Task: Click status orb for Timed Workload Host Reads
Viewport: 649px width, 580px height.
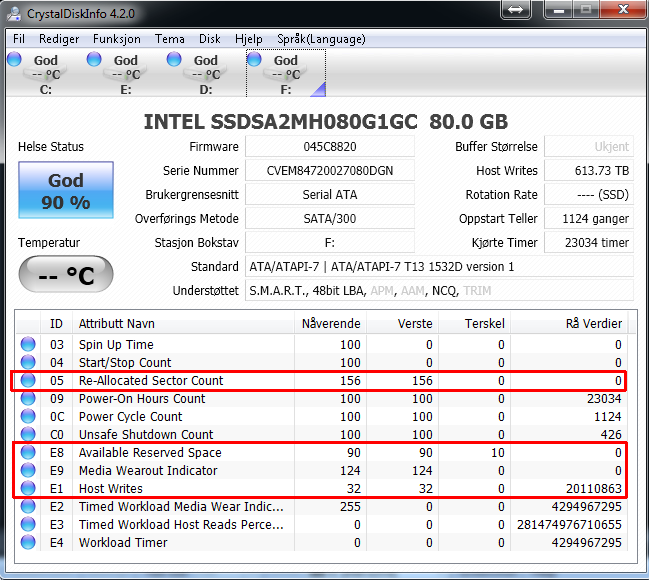Action: [28, 524]
